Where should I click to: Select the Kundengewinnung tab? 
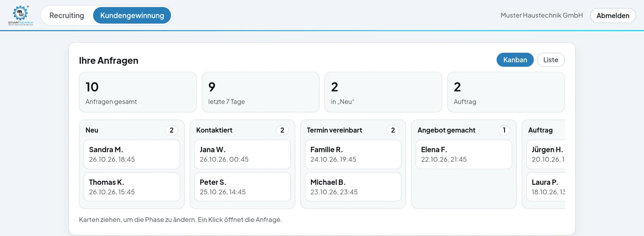[x=132, y=15]
